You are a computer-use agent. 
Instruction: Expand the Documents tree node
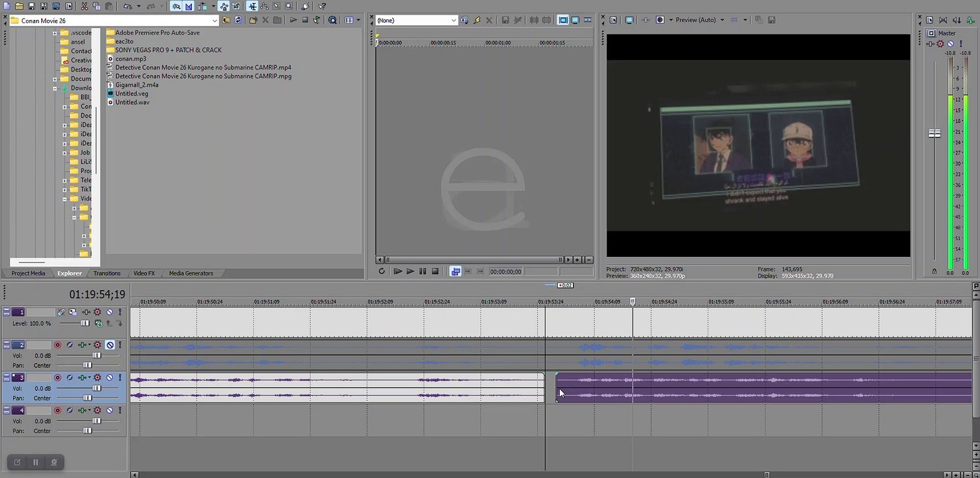coord(55,79)
